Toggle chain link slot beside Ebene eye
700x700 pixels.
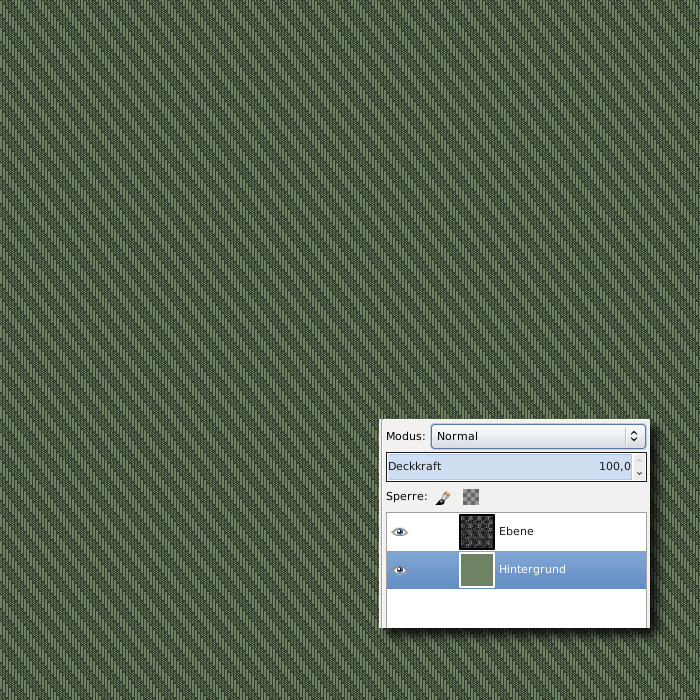coord(430,532)
